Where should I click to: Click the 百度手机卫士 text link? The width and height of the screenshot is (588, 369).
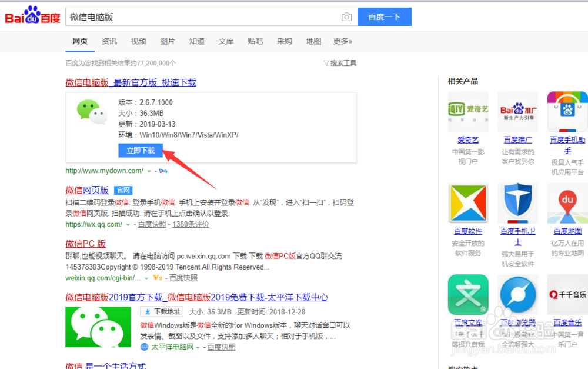[518, 237]
